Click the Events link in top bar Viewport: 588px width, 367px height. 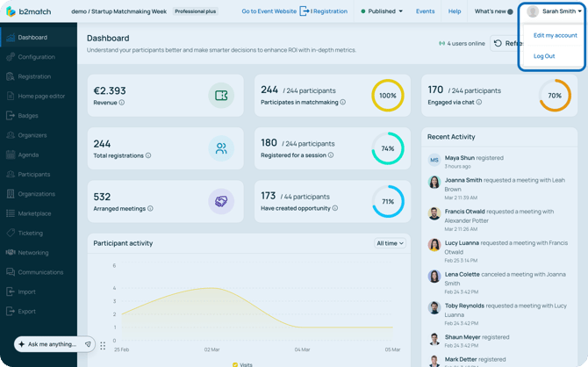[x=425, y=11]
